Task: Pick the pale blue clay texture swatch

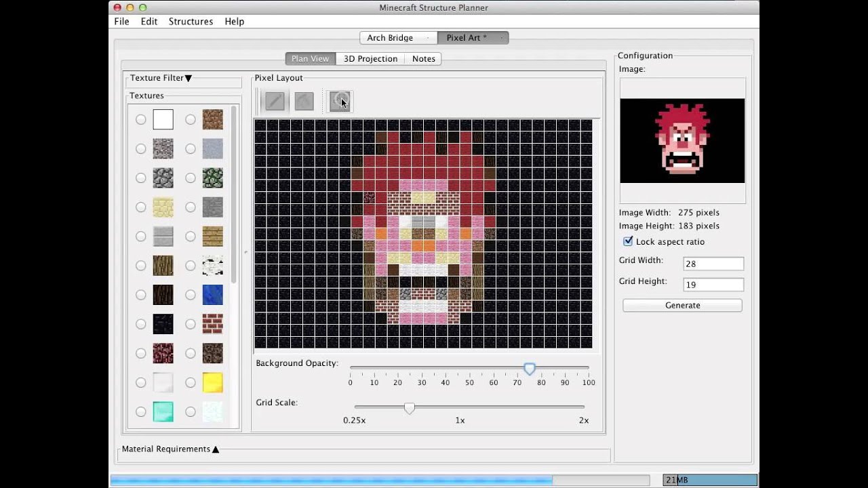Action: (x=212, y=148)
